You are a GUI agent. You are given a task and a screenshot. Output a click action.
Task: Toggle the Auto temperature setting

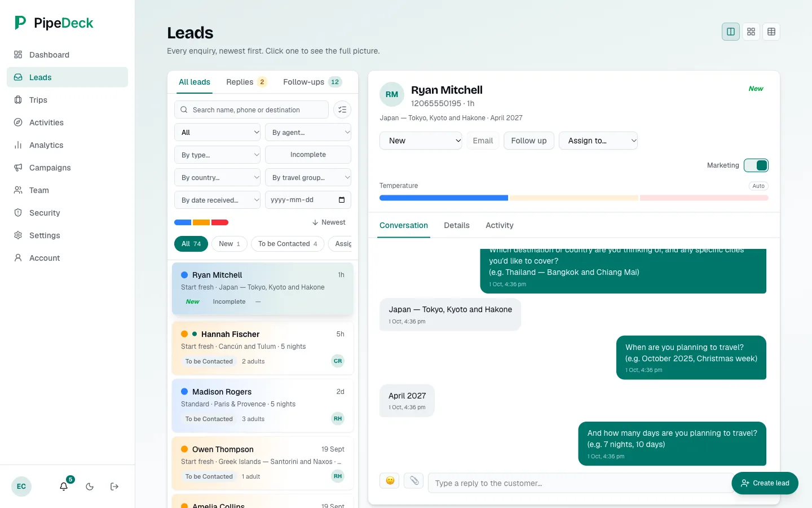758,186
